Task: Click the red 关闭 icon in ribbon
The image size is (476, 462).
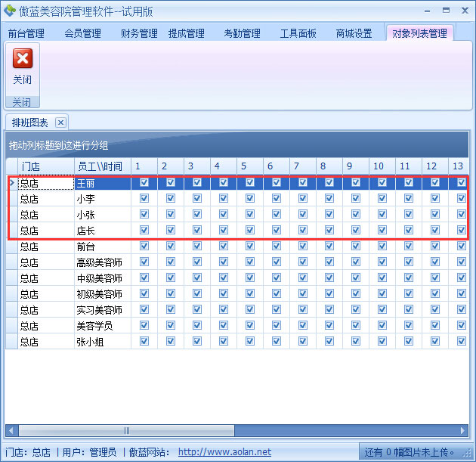Action: (x=23, y=59)
